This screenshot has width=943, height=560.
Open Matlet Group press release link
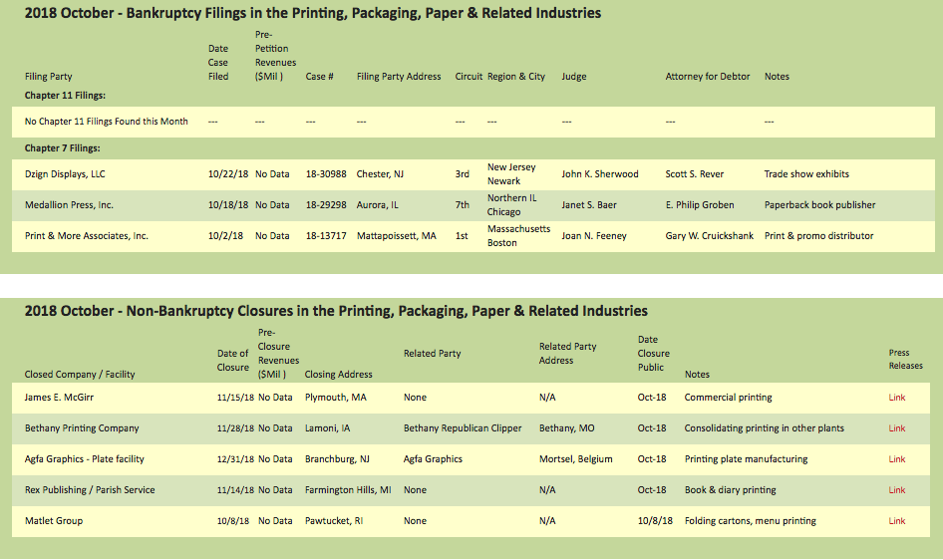click(897, 521)
